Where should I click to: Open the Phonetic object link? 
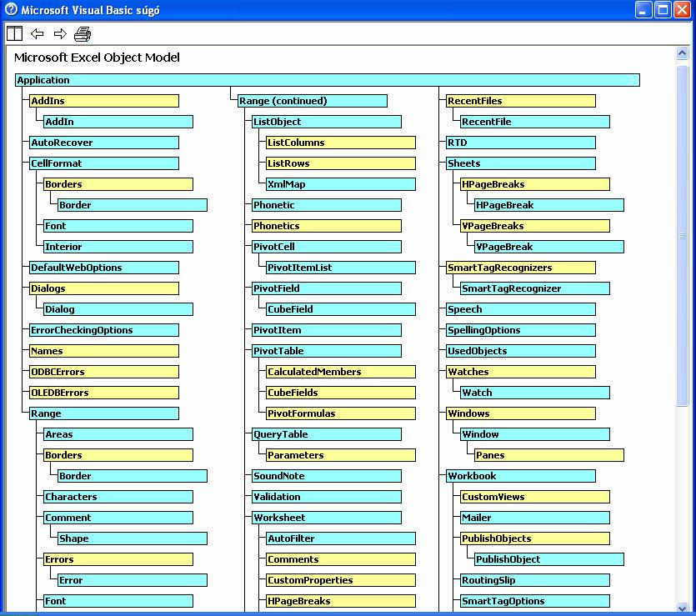327,205
